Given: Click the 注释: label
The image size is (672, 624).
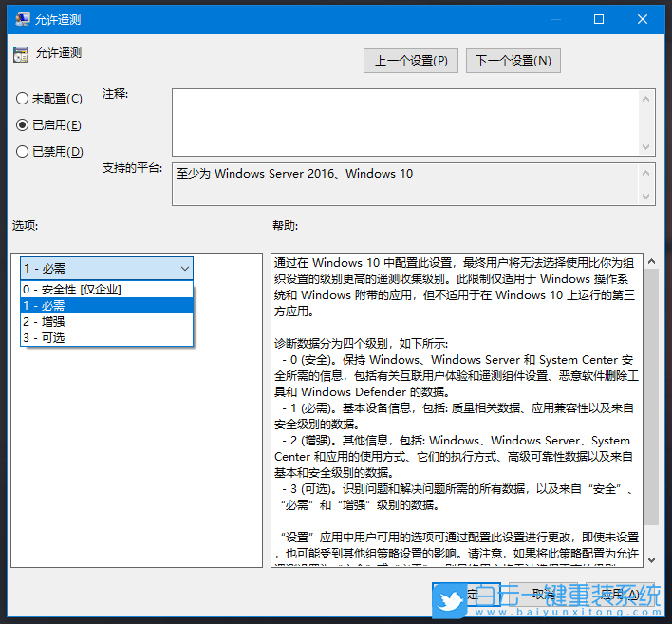Looking at the screenshot, I should (x=115, y=93).
